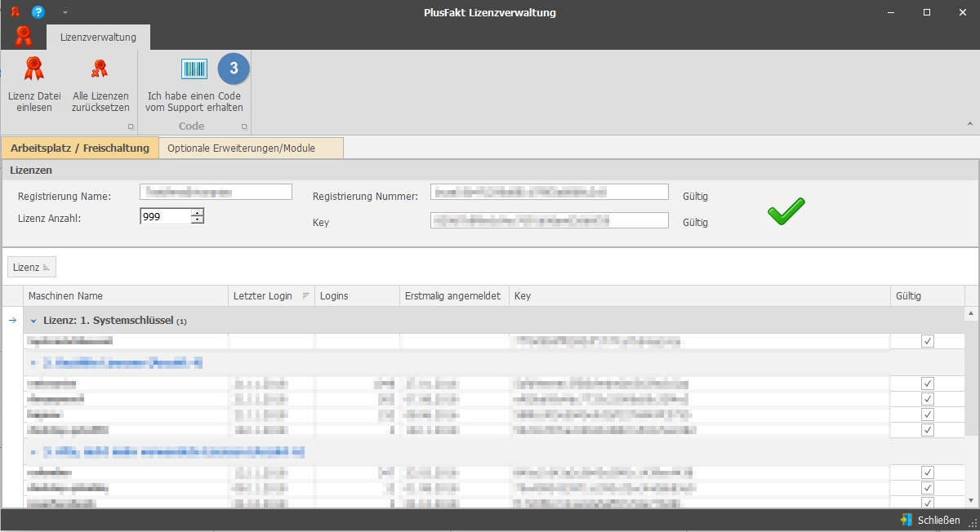Click the Gültig column header
980x532 pixels.
tap(927, 295)
